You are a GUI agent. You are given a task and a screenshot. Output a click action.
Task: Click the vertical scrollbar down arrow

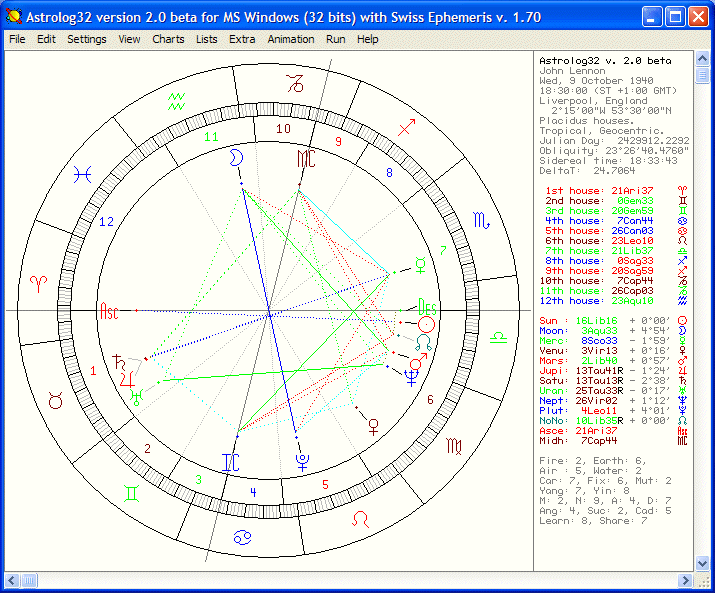pos(702,563)
